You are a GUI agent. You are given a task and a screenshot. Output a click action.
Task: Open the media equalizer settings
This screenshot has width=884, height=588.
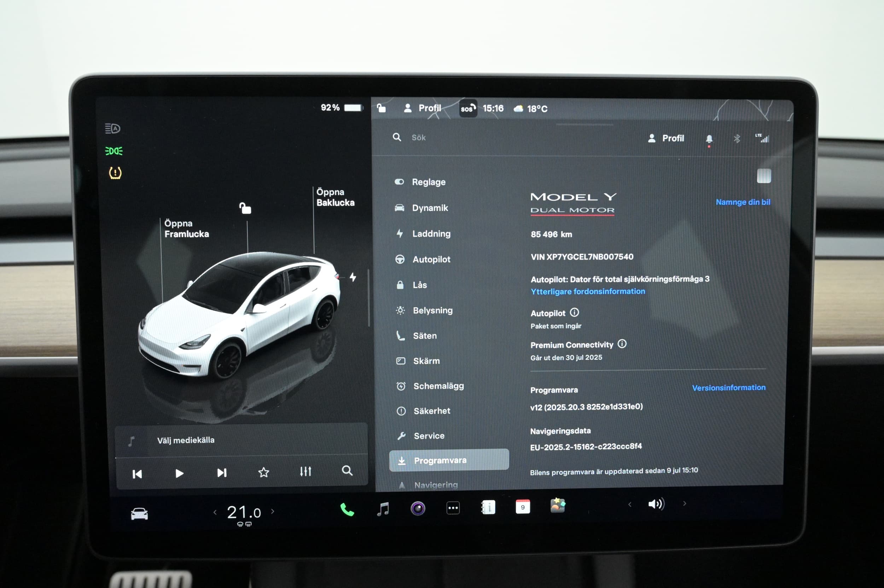click(306, 471)
